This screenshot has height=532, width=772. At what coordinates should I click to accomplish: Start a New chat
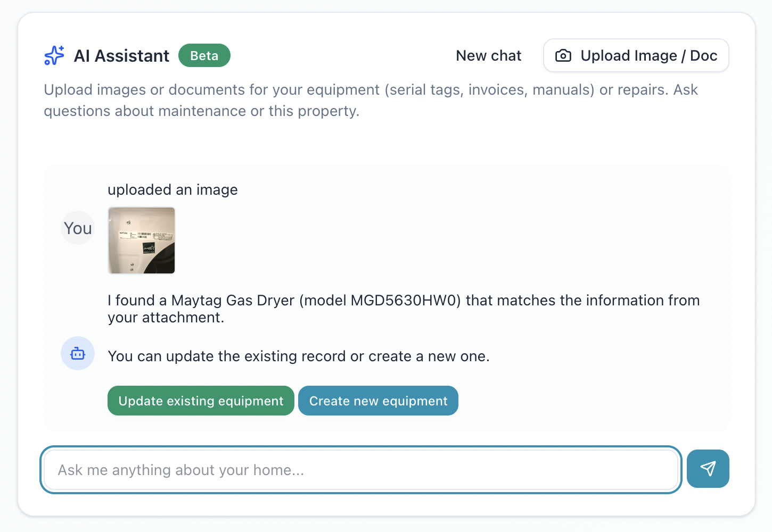488,55
